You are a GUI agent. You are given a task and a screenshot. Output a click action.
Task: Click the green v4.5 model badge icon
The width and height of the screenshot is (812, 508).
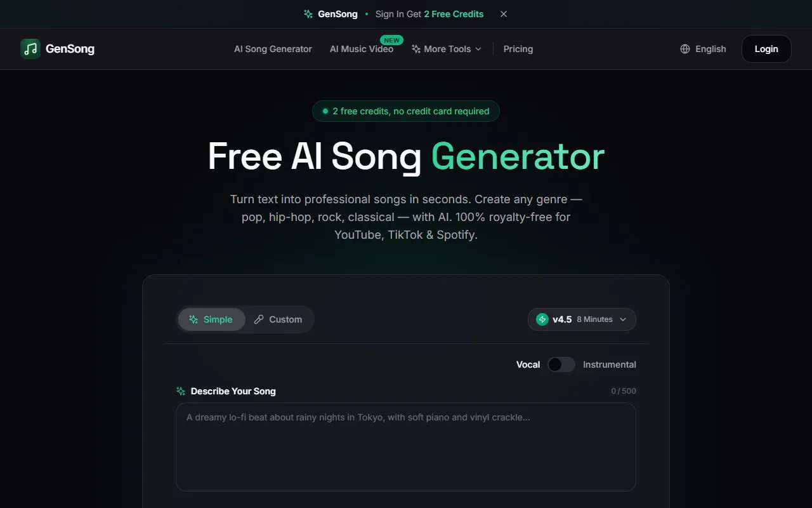[542, 319]
